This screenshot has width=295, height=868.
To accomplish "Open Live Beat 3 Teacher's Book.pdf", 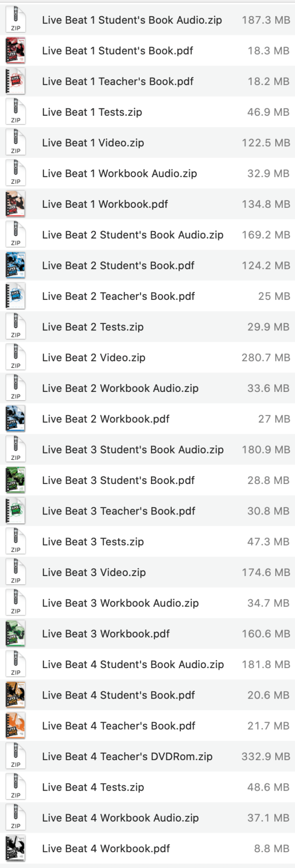I will coord(106,511).
